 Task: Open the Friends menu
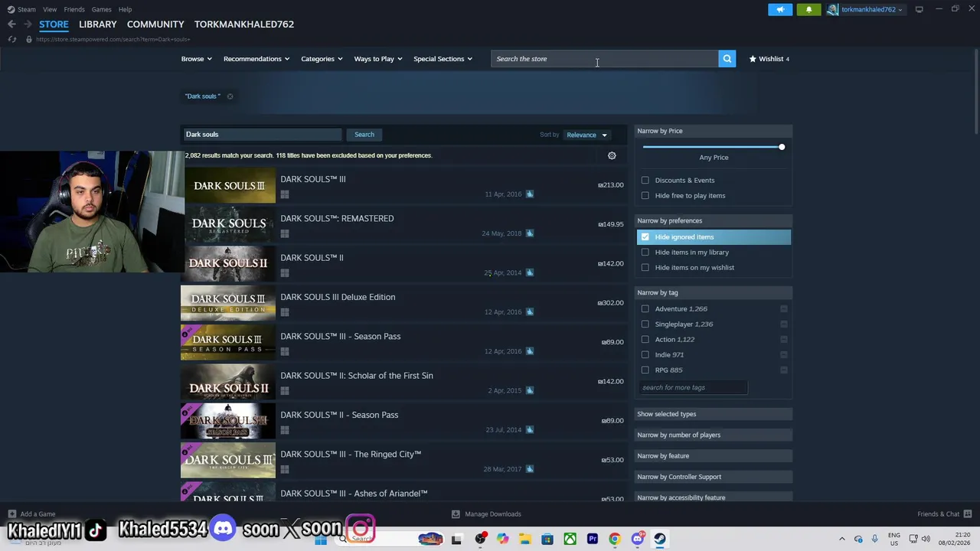tap(74, 9)
